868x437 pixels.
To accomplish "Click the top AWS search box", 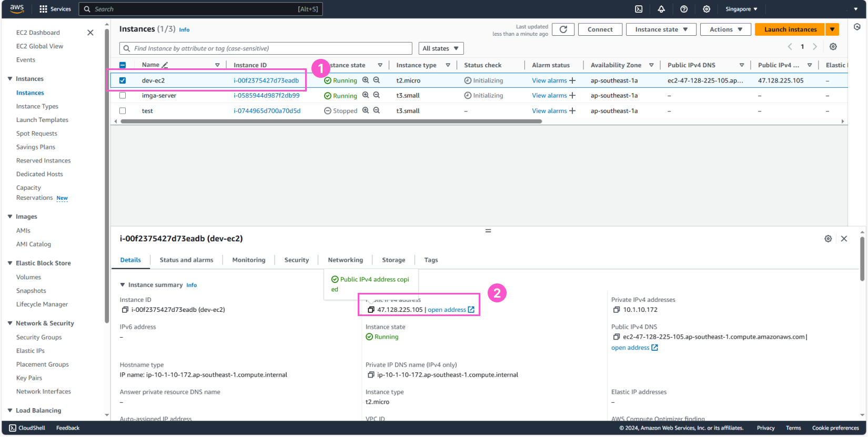I will pyautogui.click(x=200, y=9).
